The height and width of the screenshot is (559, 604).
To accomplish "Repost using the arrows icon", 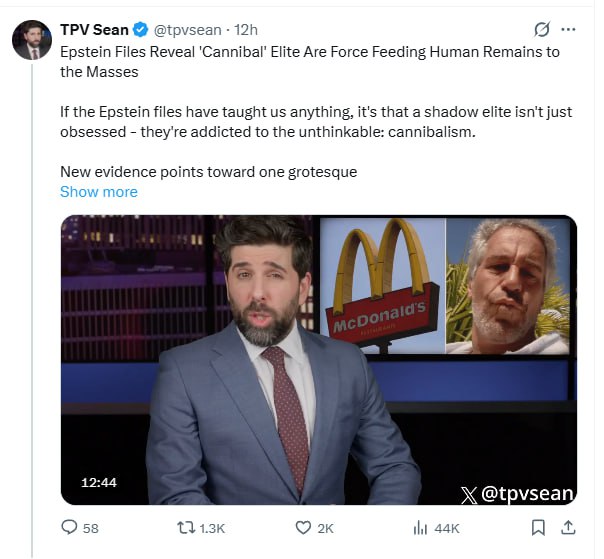I will point(186,527).
